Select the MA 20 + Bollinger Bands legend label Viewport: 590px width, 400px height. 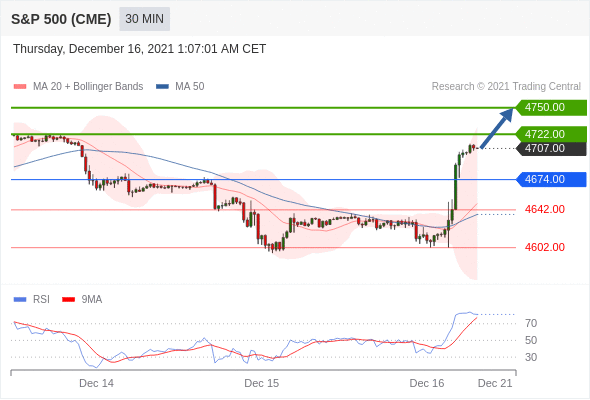point(88,87)
